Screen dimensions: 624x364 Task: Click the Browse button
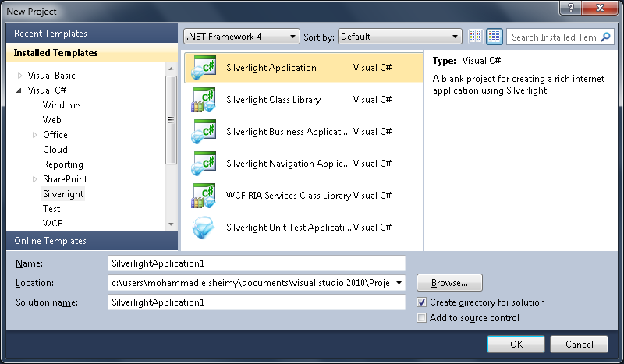click(449, 282)
